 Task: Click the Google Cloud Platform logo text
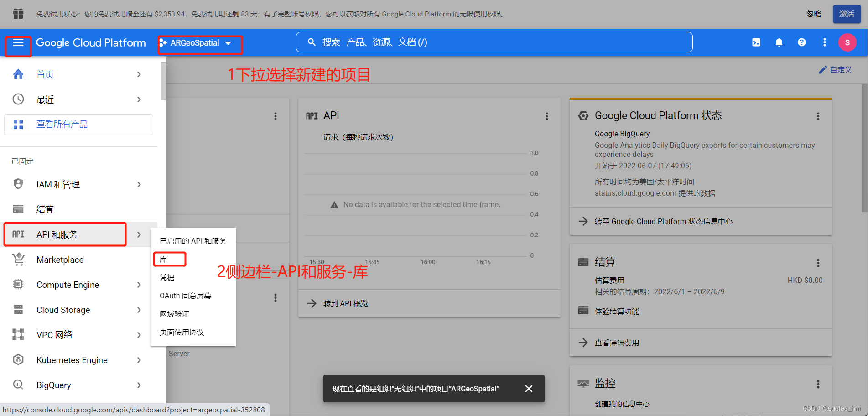[x=91, y=42]
